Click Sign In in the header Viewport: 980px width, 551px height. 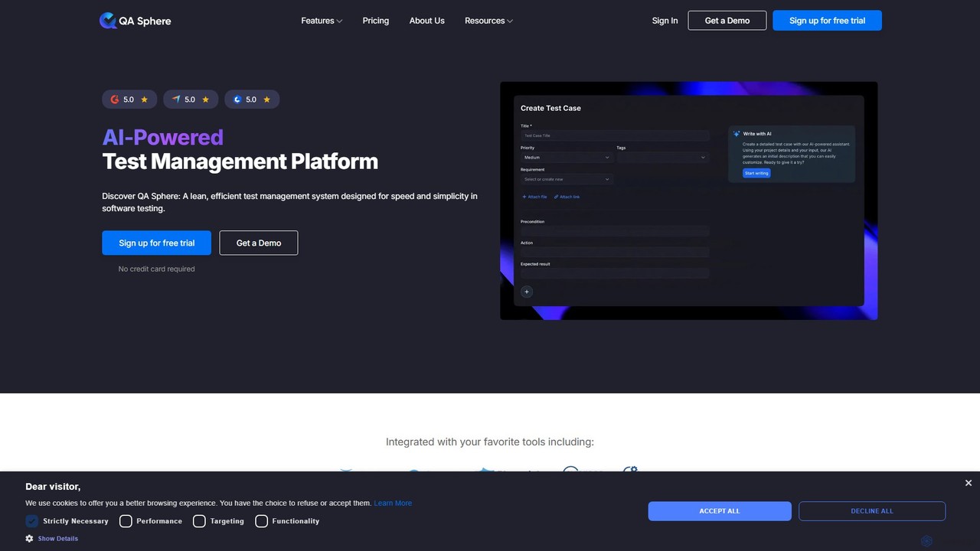665,21
